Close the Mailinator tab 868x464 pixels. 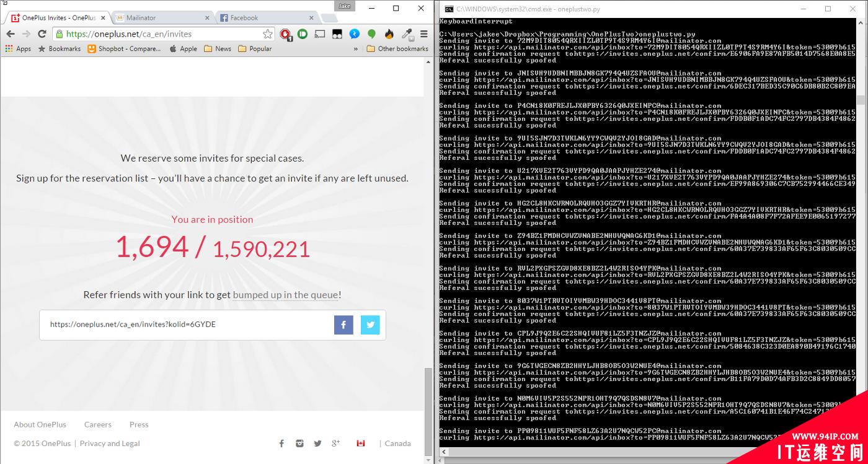(x=206, y=18)
